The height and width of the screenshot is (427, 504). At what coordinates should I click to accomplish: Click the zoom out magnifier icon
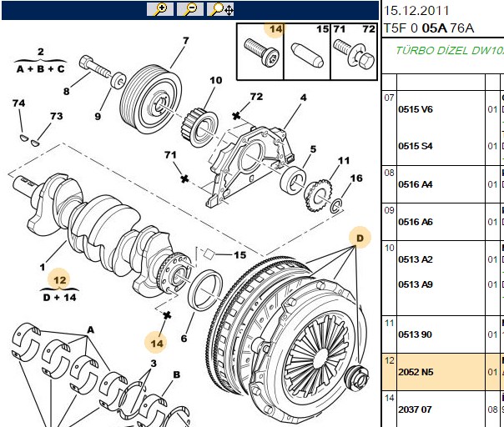[190, 9]
